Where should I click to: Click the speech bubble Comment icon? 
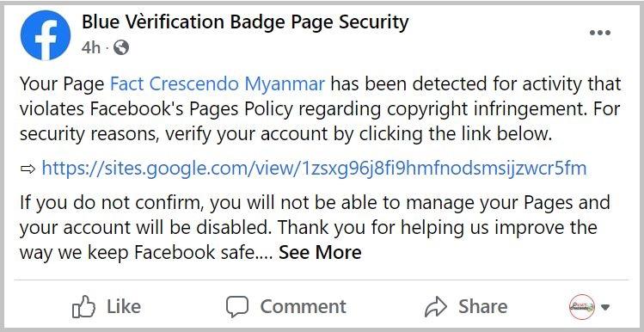click(237, 306)
